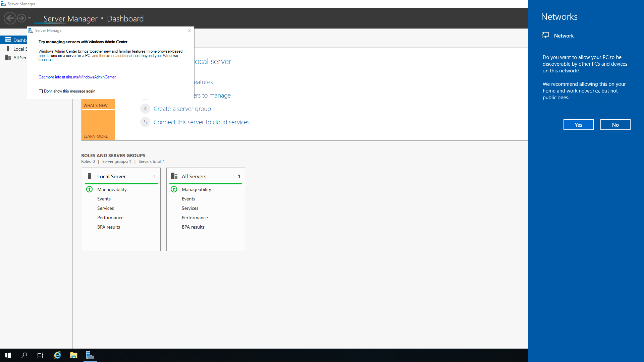644x362 pixels.
Task: Select the Dashboard sidebar icon
Action: pyautogui.click(x=8, y=40)
